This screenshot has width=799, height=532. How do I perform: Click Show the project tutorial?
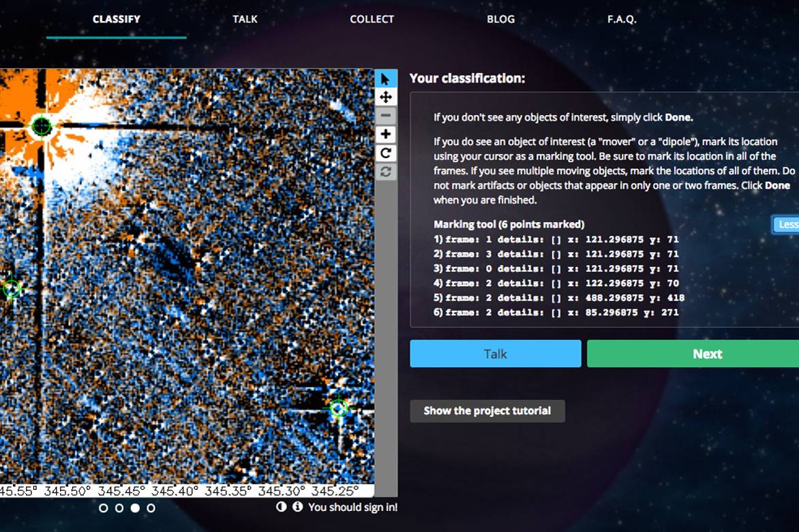(487, 411)
